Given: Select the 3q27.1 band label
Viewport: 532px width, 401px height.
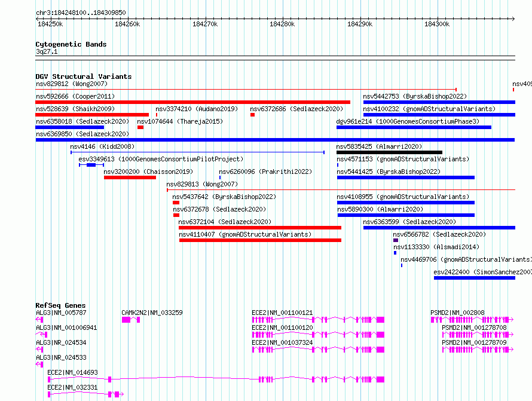Looking at the screenshot, I should tap(47, 52).
